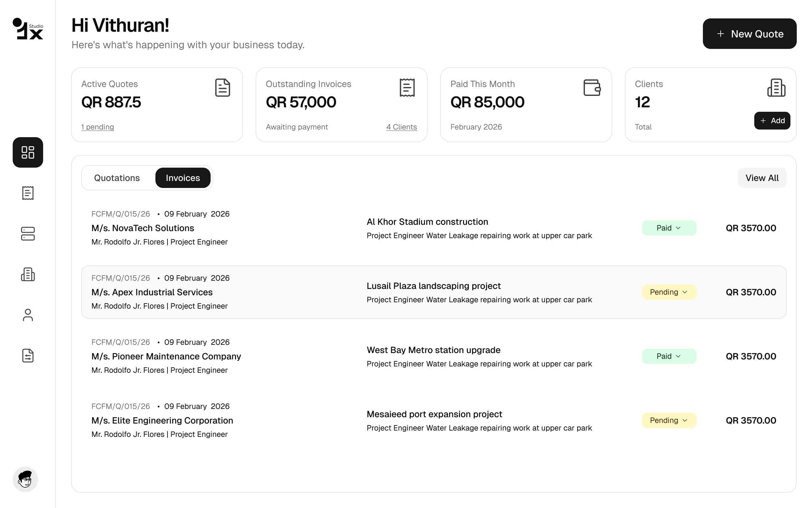The image size is (812, 508).
Task: Open the stacked rows icon in sidebar
Action: [28, 233]
